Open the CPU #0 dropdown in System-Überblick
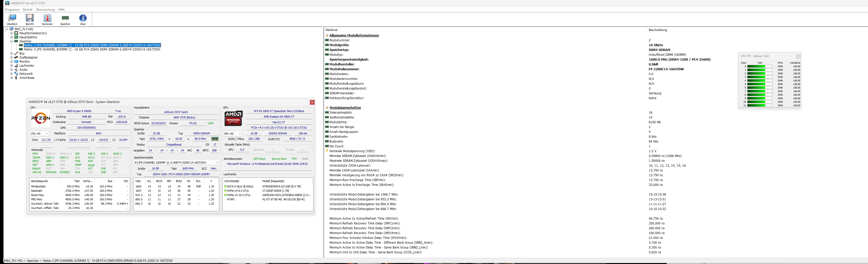The height and width of the screenshot is (264, 868). tap(39, 134)
